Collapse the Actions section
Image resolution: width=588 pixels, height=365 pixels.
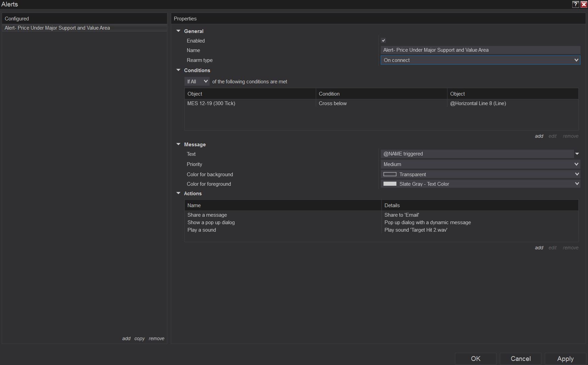pos(178,193)
